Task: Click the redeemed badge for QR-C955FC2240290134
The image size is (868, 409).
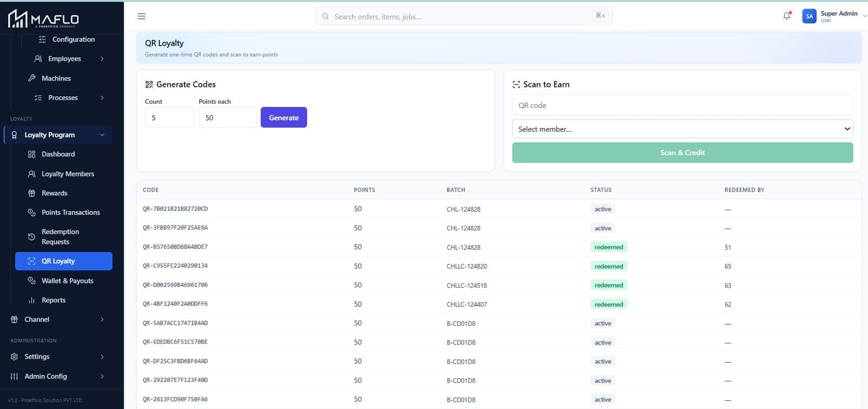Action: click(609, 266)
